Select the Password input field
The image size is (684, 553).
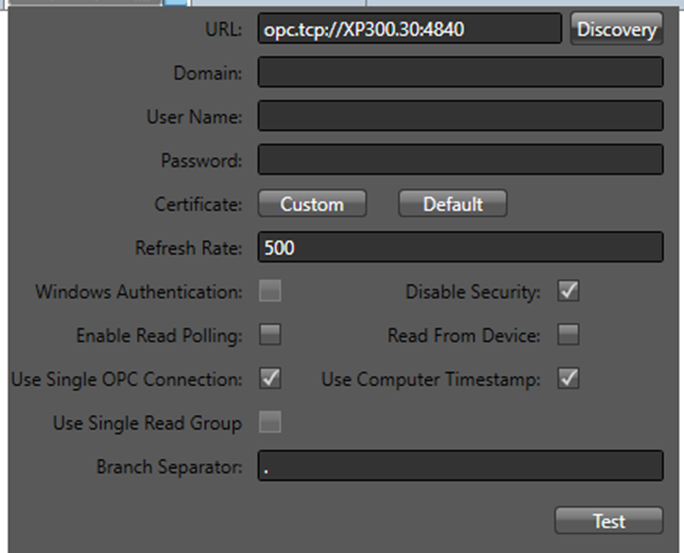[x=460, y=160]
